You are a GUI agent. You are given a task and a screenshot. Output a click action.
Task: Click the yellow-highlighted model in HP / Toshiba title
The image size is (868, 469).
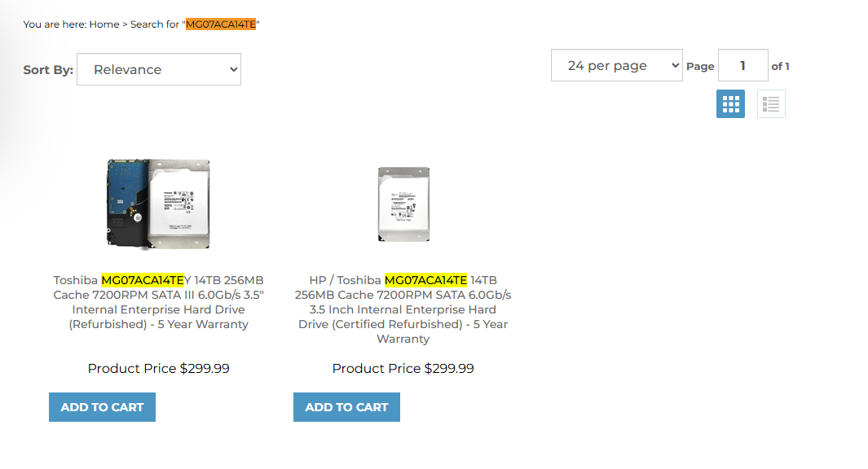425,281
